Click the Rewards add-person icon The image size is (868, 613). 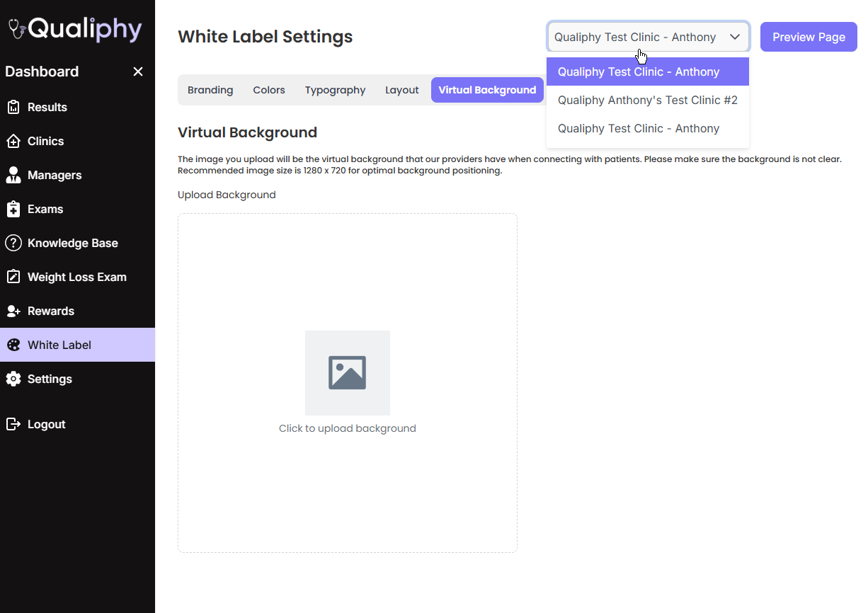click(13, 311)
